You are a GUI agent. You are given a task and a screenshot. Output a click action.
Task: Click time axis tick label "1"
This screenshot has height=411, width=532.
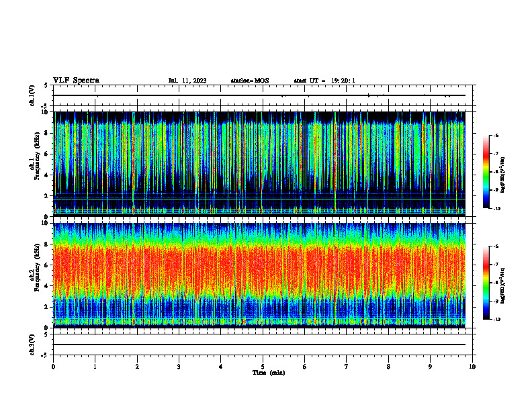click(95, 367)
